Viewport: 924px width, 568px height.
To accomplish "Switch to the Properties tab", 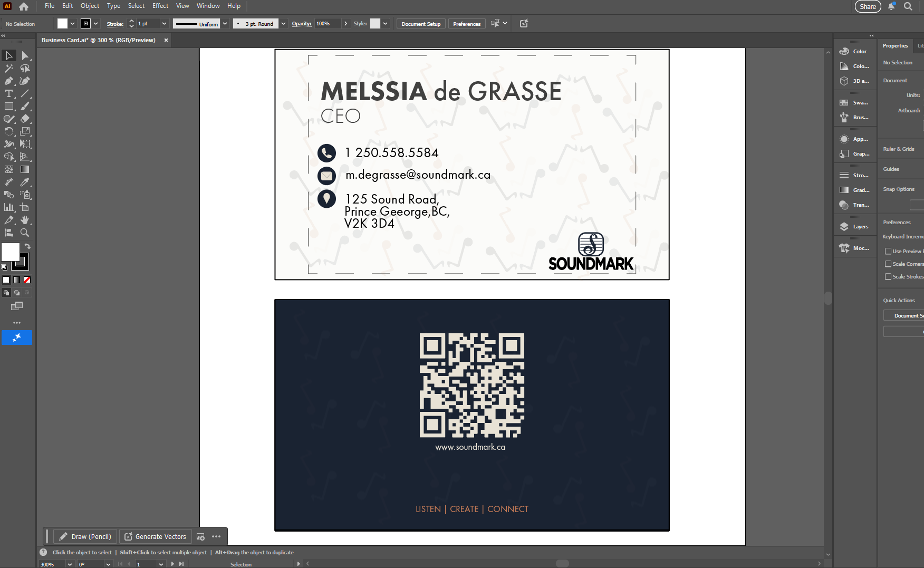I will click(x=895, y=46).
